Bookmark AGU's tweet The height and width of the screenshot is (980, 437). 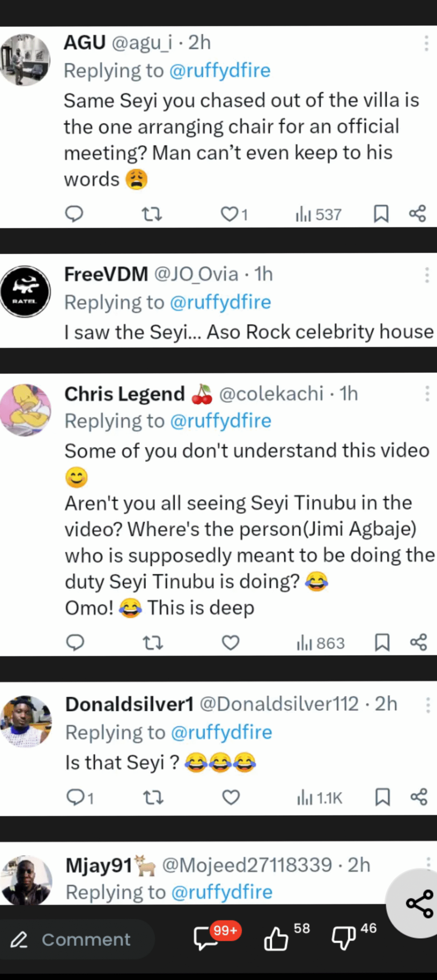(x=381, y=214)
